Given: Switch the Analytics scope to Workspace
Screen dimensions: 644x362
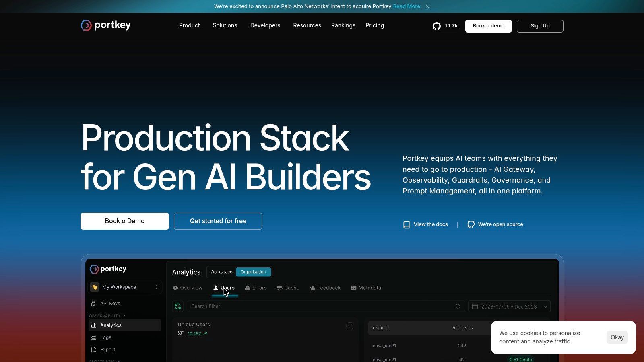Looking at the screenshot, I should [221, 272].
